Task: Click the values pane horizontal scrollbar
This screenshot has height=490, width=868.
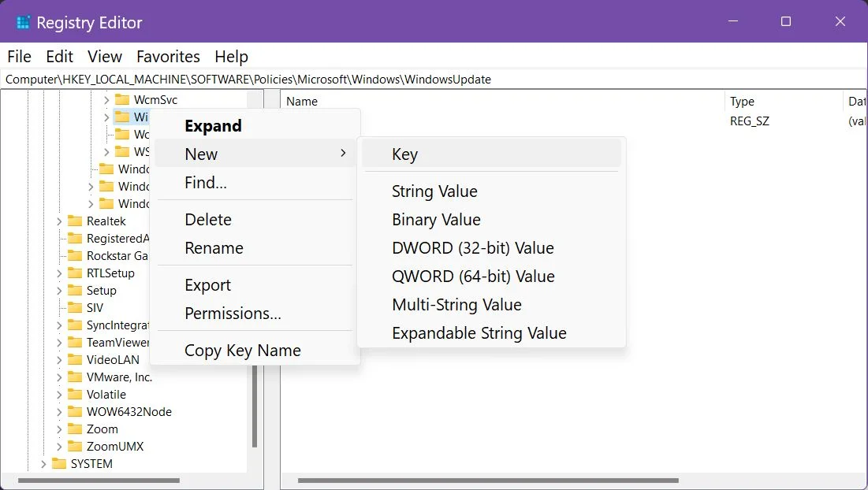Action: click(488, 480)
